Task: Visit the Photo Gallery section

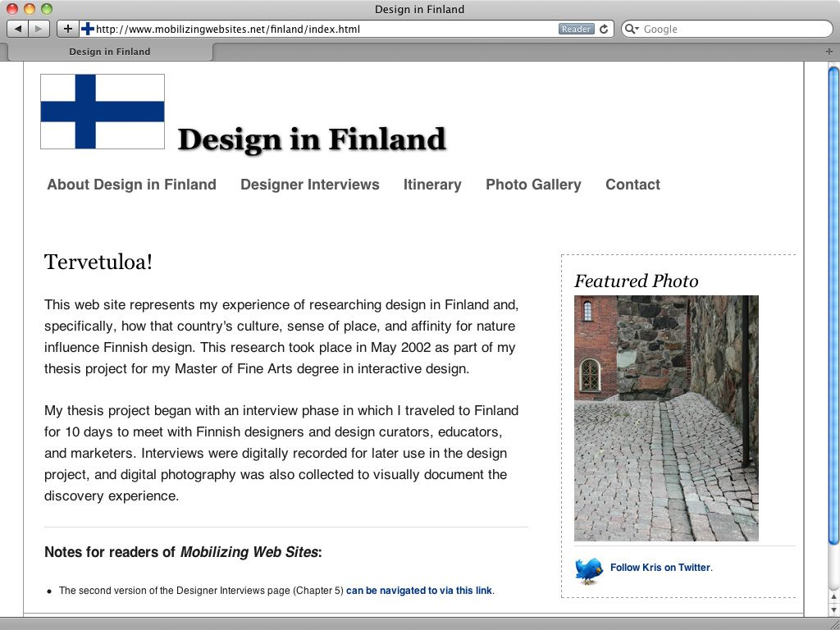Action: [x=533, y=185]
